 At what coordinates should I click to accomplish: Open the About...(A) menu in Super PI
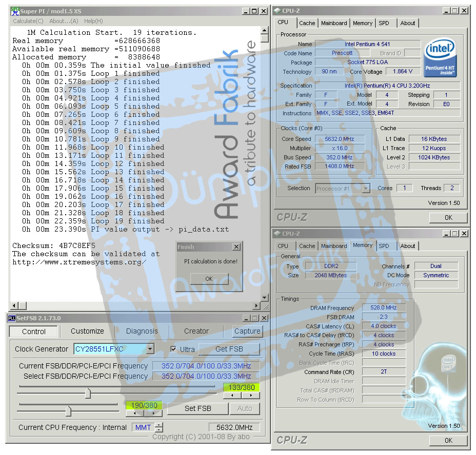point(64,21)
